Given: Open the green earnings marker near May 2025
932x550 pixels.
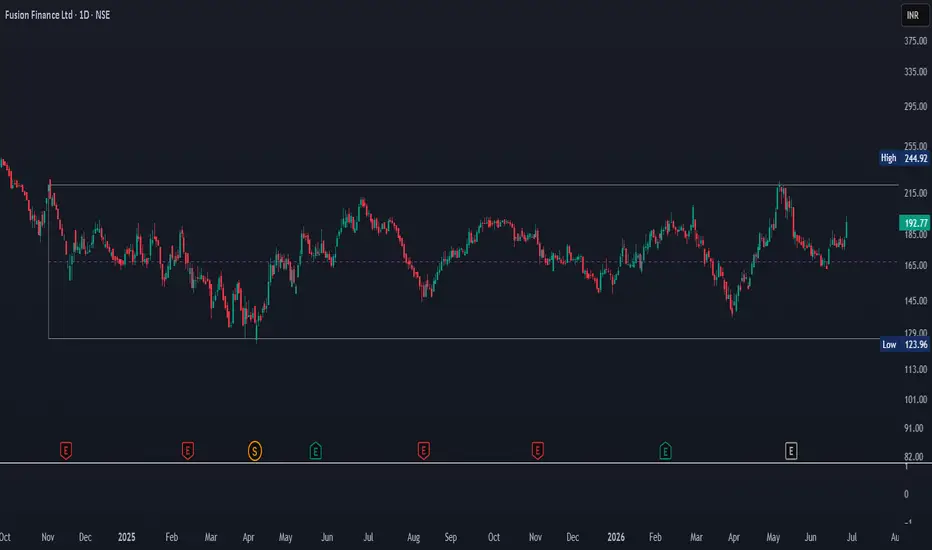Looking at the screenshot, I should 316,451.
